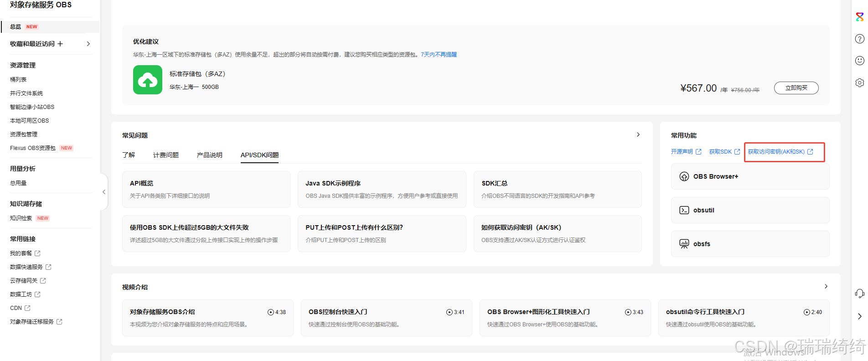Open 本地可用区OBS in the sidebar

pyautogui.click(x=29, y=120)
